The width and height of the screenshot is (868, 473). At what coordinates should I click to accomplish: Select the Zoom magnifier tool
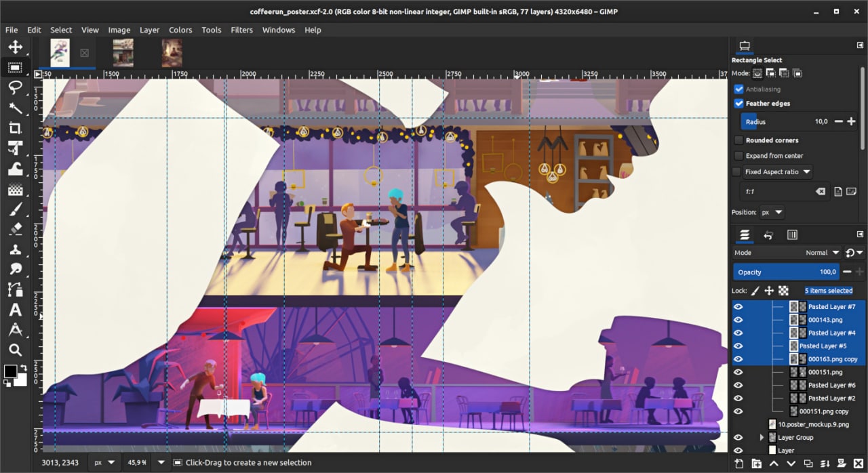(15, 350)
